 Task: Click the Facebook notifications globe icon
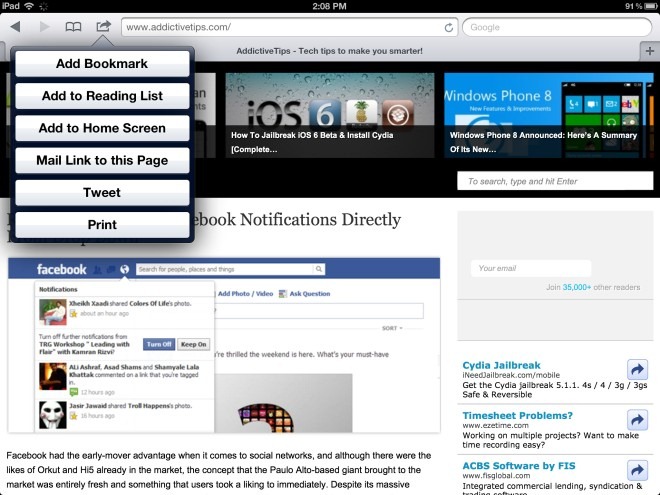(x=124, y=269)
